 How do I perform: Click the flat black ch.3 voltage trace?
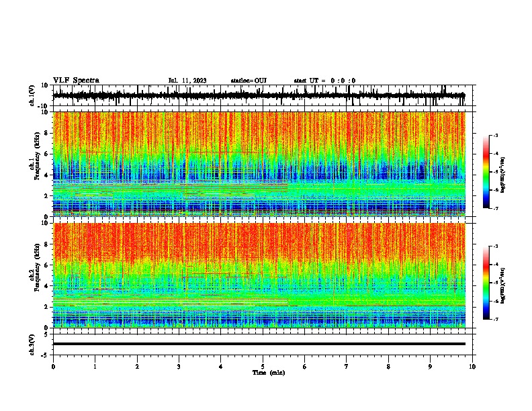click(x=259, y=344)
